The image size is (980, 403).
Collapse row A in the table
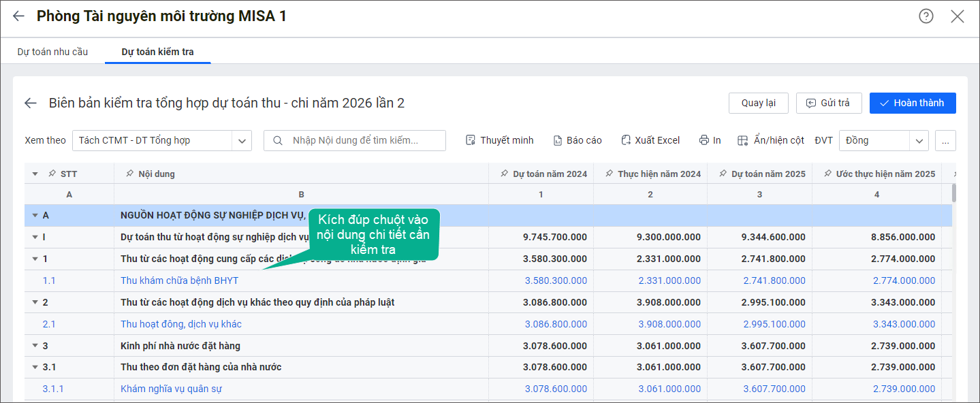(x=35, y=216)
